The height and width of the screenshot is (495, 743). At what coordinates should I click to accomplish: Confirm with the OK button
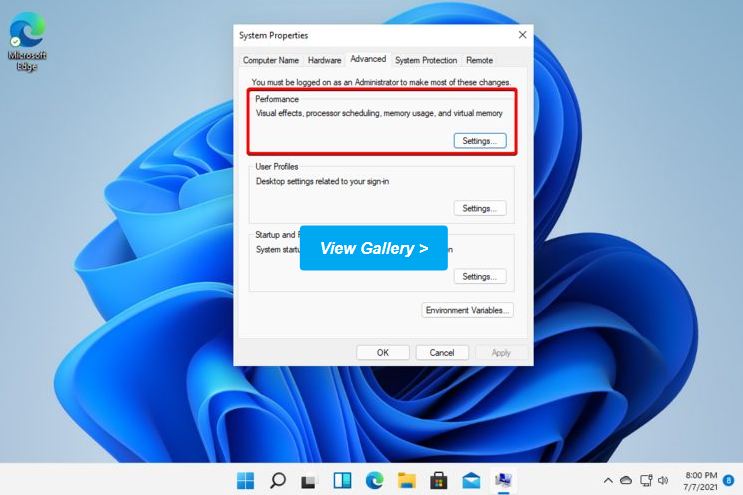(383, 352)
